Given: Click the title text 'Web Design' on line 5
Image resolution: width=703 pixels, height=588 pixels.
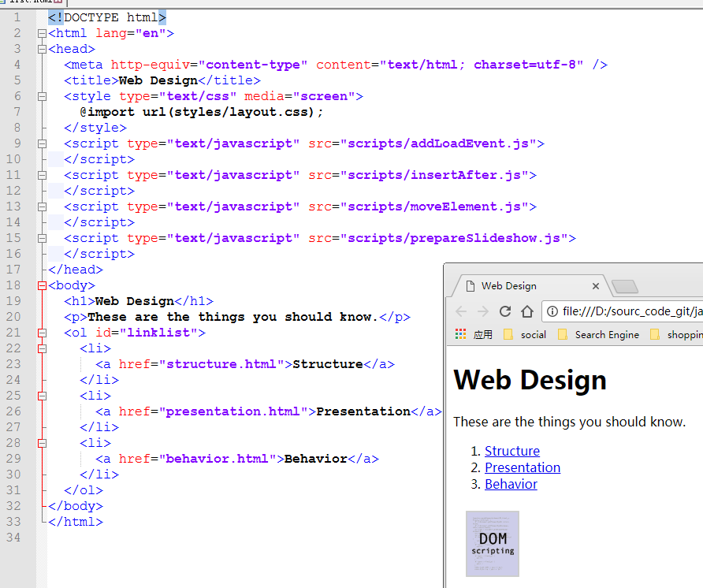Looking at the screenshot, I should (158, 80).
